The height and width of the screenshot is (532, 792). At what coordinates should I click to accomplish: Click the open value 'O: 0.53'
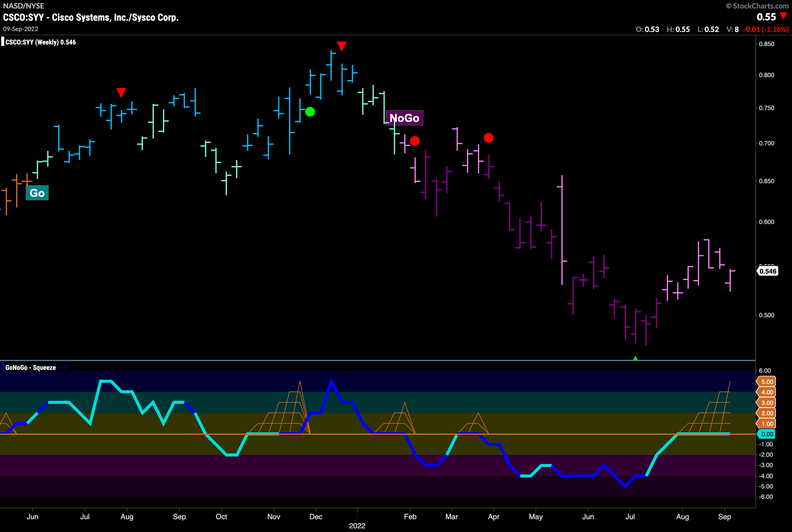click(647, 29)
